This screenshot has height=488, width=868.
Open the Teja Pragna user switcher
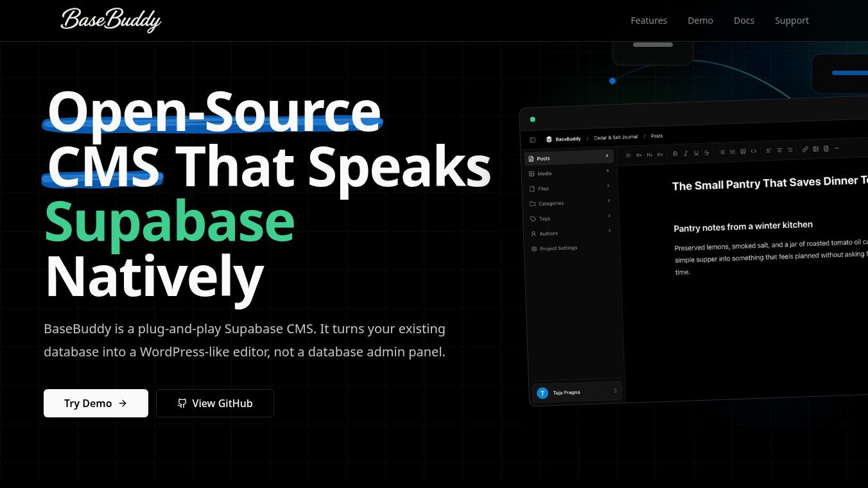point(577,392)
